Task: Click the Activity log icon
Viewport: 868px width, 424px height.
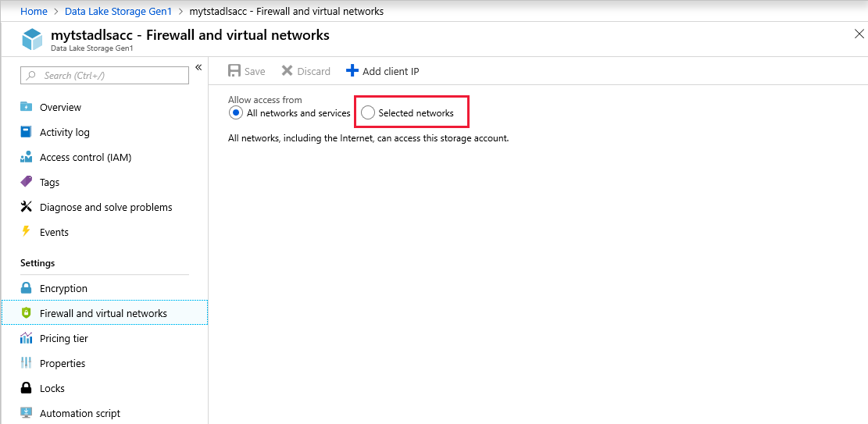Action: click(x=26, y=132)
